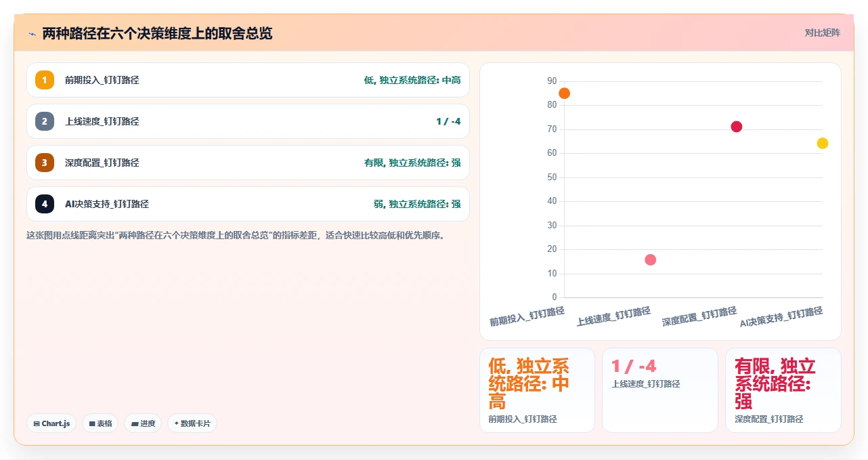Click the chart description sentence below the list

(236, 236)
